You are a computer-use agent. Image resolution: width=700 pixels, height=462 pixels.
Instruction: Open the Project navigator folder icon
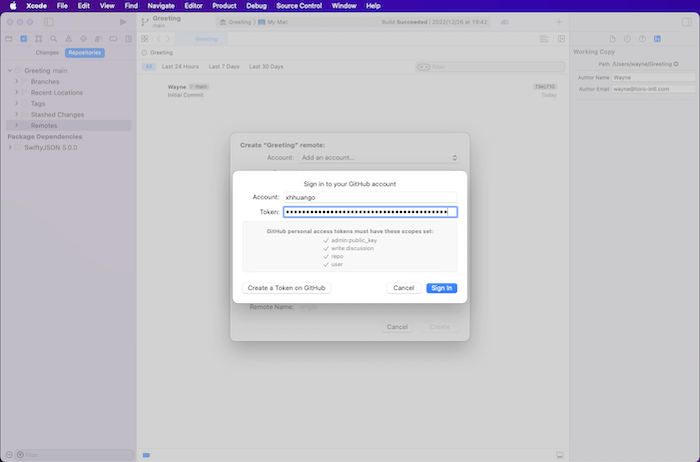[x=8, y=39]
